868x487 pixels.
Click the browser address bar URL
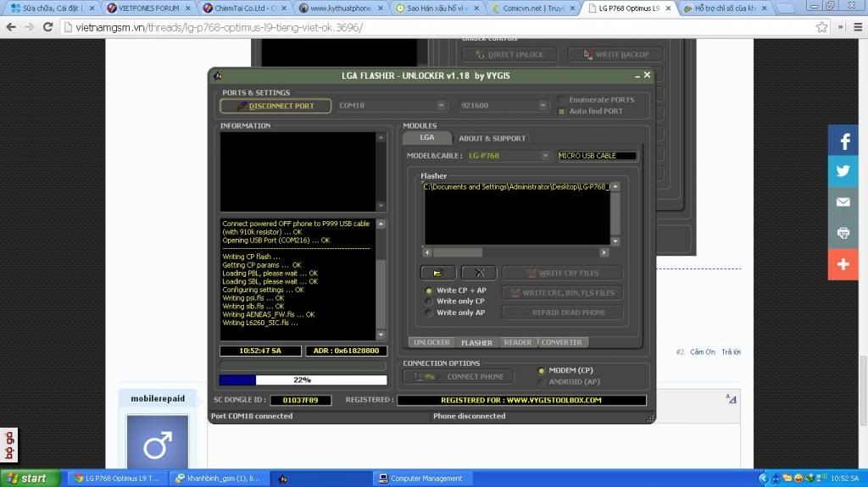(220, 27)
